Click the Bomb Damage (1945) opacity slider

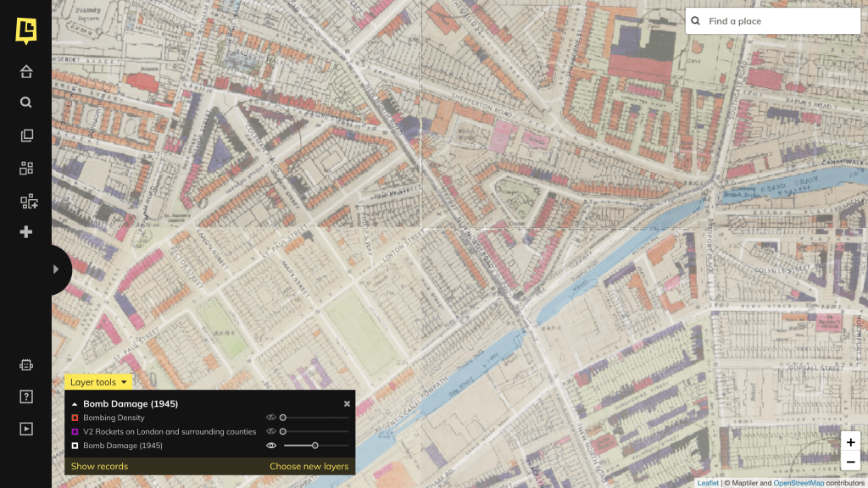click(x=315, y=446)
